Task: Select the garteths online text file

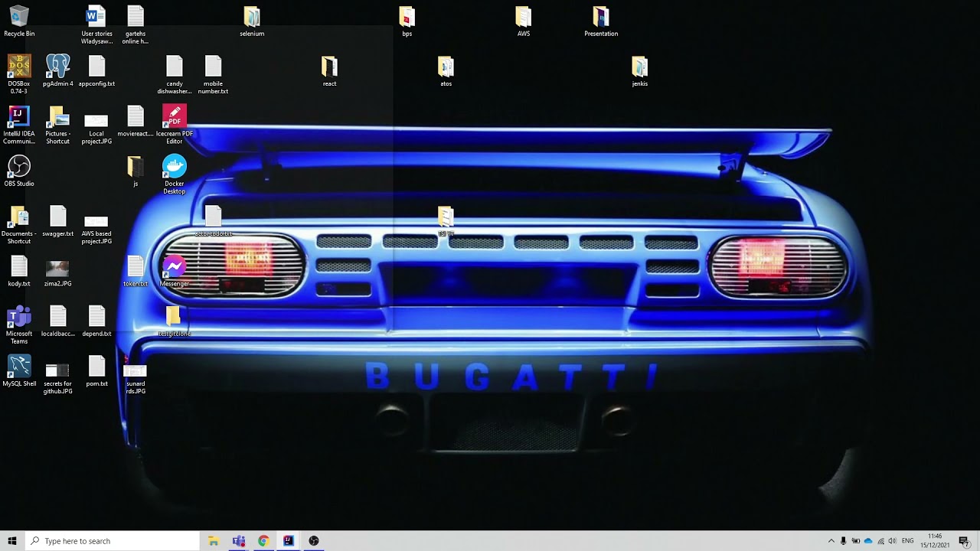Action: [136, 24]
